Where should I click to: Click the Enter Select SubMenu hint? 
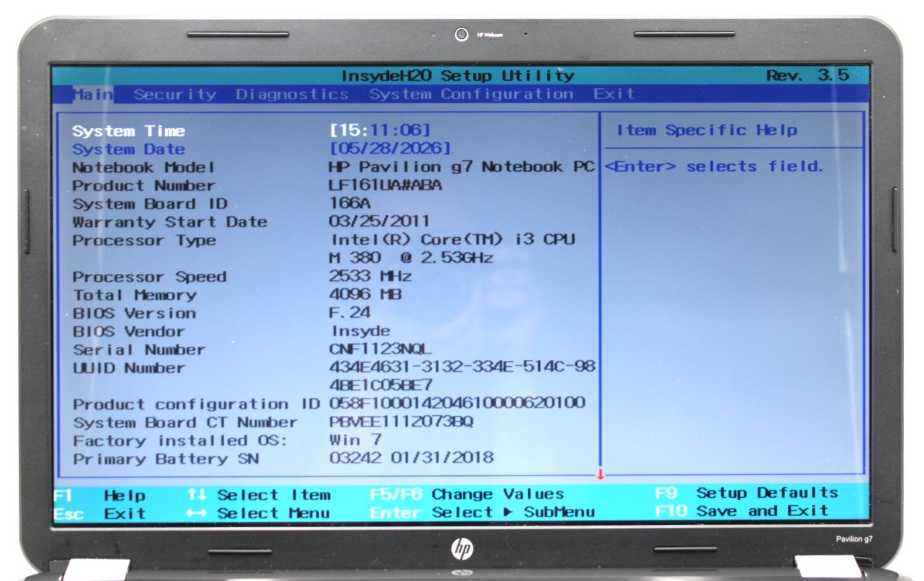483,512
